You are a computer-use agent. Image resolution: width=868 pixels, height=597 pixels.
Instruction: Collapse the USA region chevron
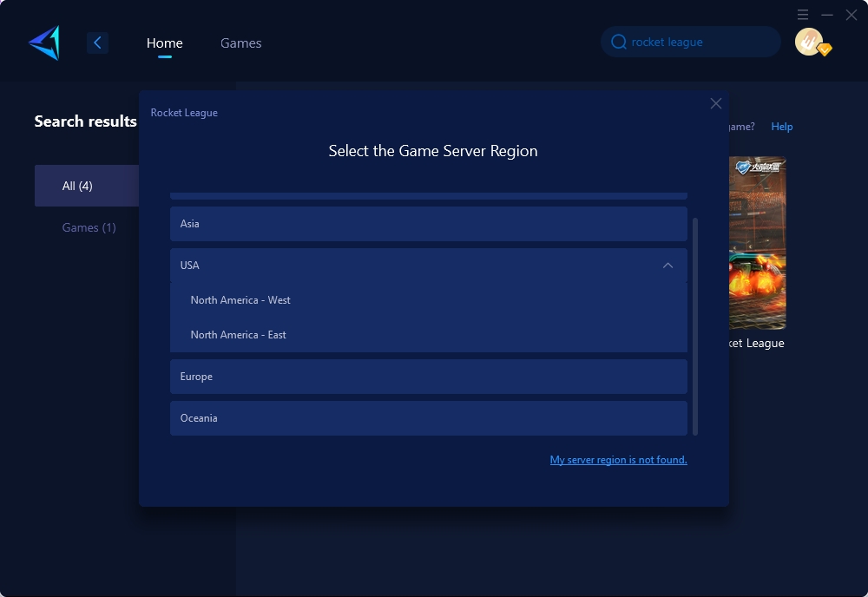click(668, 265)
